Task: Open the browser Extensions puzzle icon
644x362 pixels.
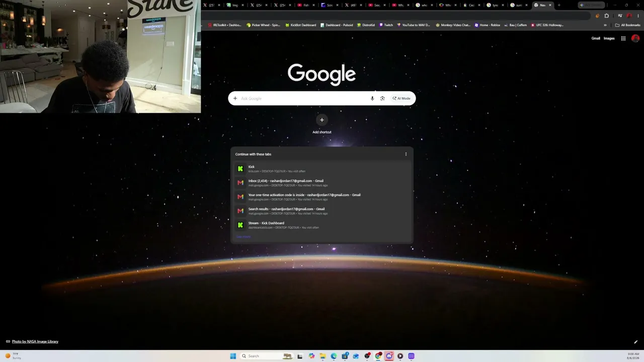Action: point(606,16)
